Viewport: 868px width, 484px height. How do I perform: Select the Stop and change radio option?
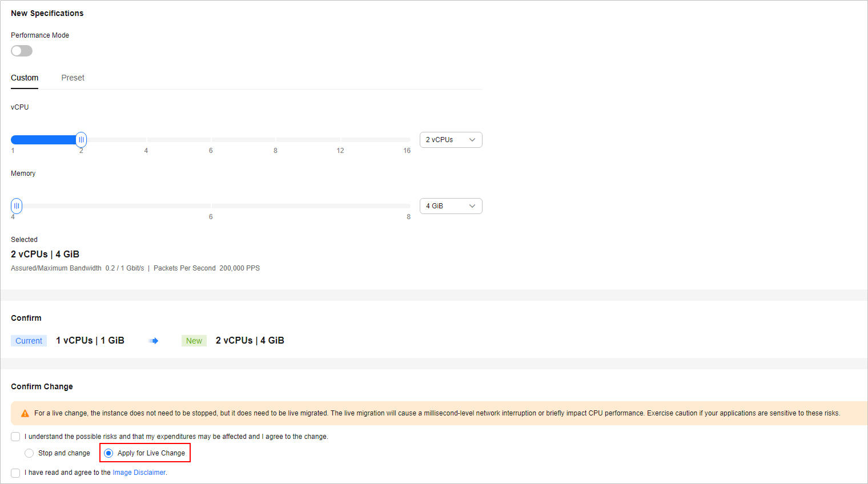[29, 453]
